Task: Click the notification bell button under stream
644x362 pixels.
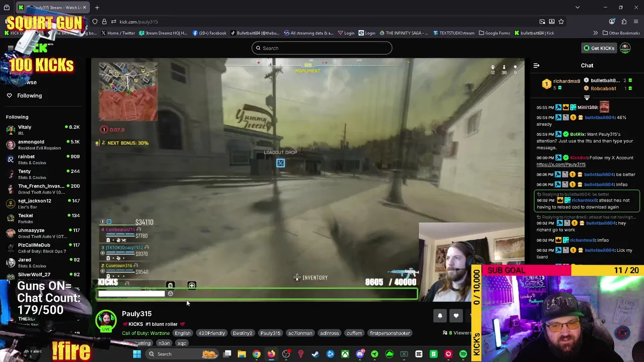Action: point(440,316)
